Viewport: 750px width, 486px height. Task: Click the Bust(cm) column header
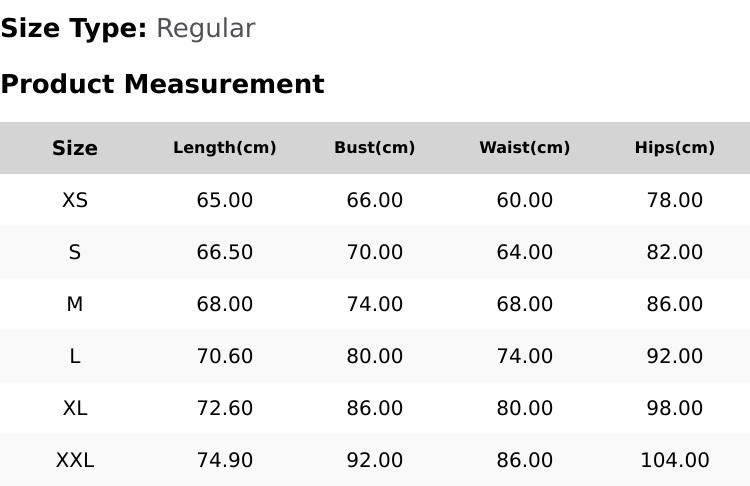pyautogui.click(x=375, y=148)
